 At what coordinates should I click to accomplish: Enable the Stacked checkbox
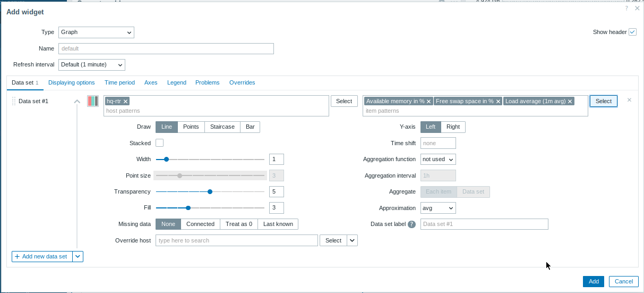coord(159,143)
